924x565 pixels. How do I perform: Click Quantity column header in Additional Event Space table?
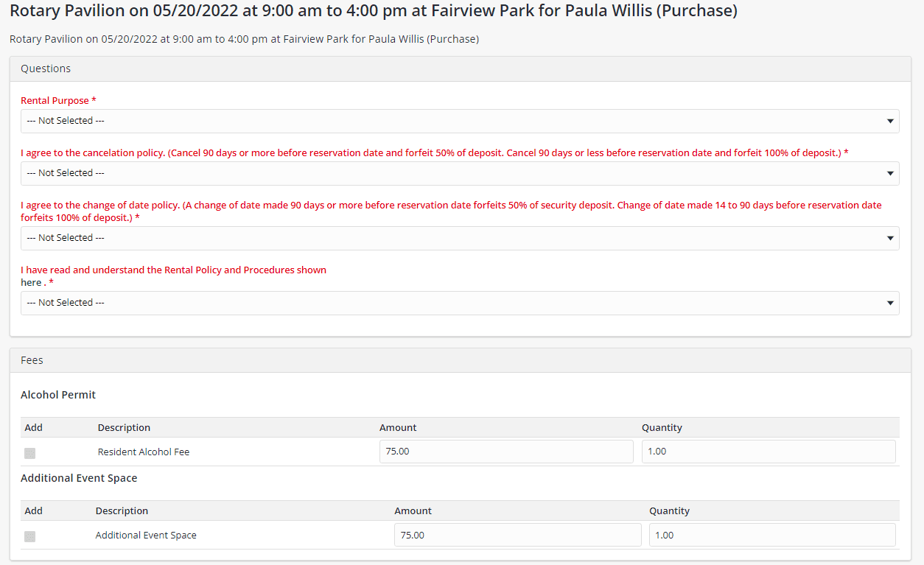pos(669,511)
